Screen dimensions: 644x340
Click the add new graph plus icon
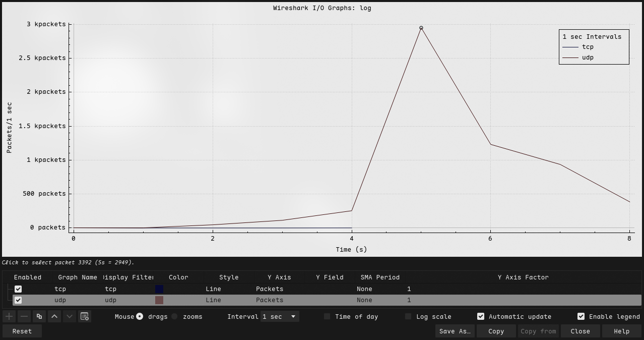(x=9, y=316)
